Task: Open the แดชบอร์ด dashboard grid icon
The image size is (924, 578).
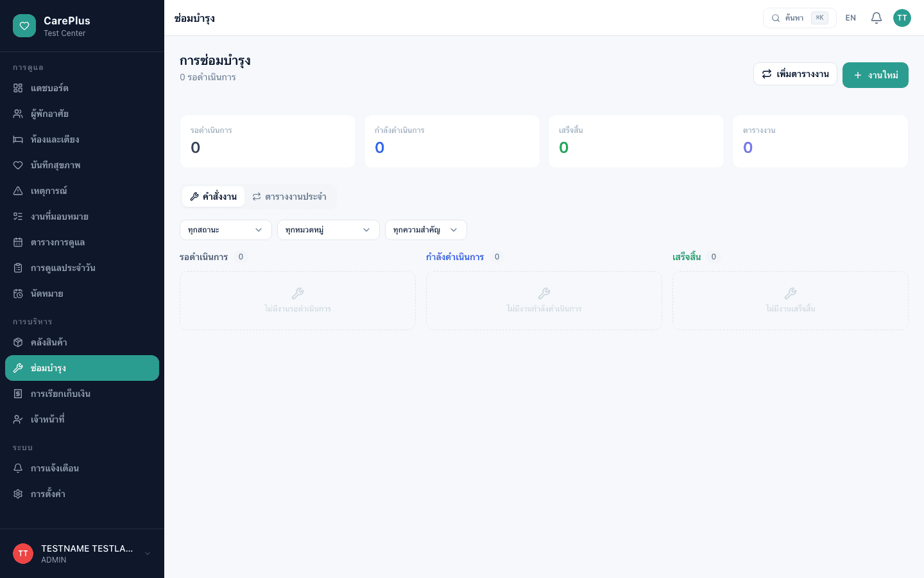Action: 18,88
